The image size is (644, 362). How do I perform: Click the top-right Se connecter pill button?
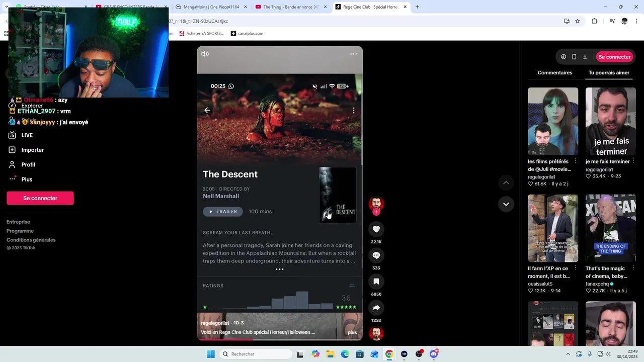614,57
